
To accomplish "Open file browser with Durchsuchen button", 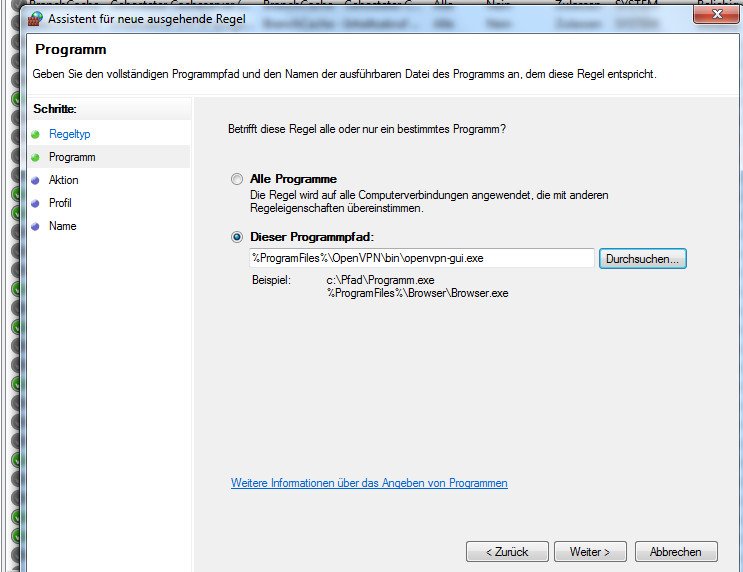I will point(643,259).
